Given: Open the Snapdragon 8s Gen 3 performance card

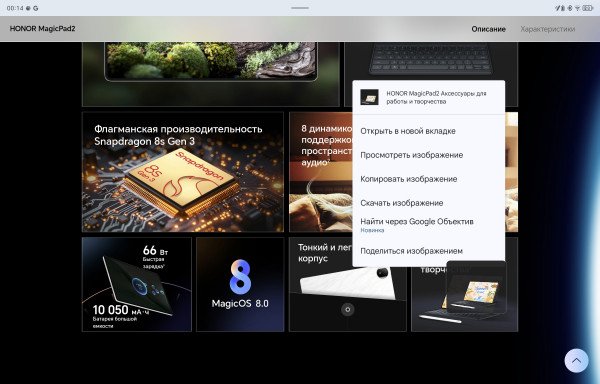Looking at the screenshot, I should tap(183, 172).
